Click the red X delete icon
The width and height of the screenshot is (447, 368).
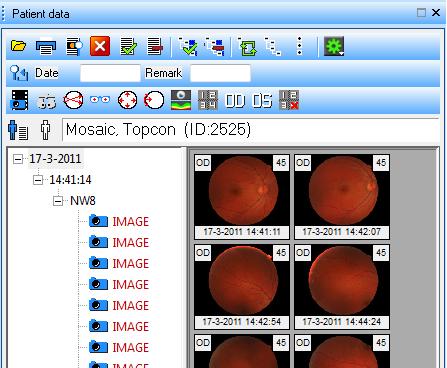pos(100,46)
